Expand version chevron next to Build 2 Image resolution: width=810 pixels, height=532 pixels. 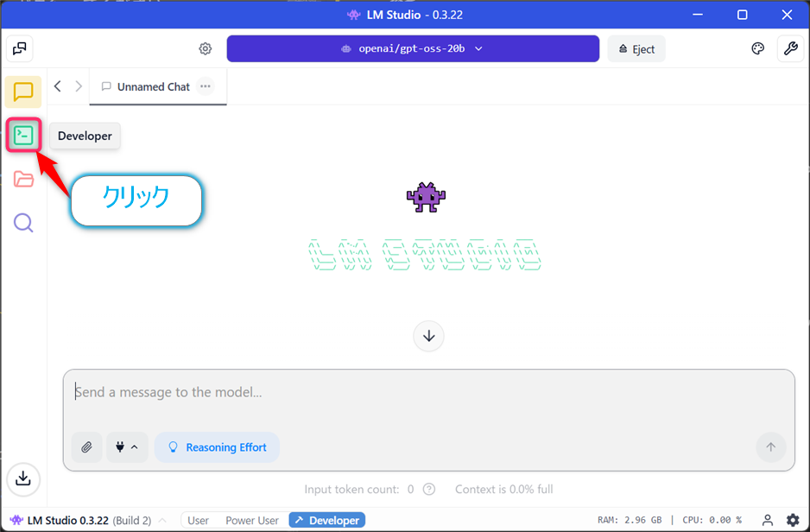click(x=162, y=520)
